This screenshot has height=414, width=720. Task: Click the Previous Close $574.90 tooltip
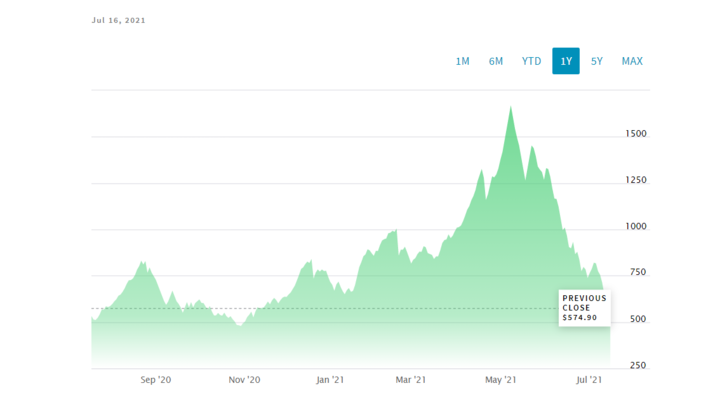tap(585, 308)
